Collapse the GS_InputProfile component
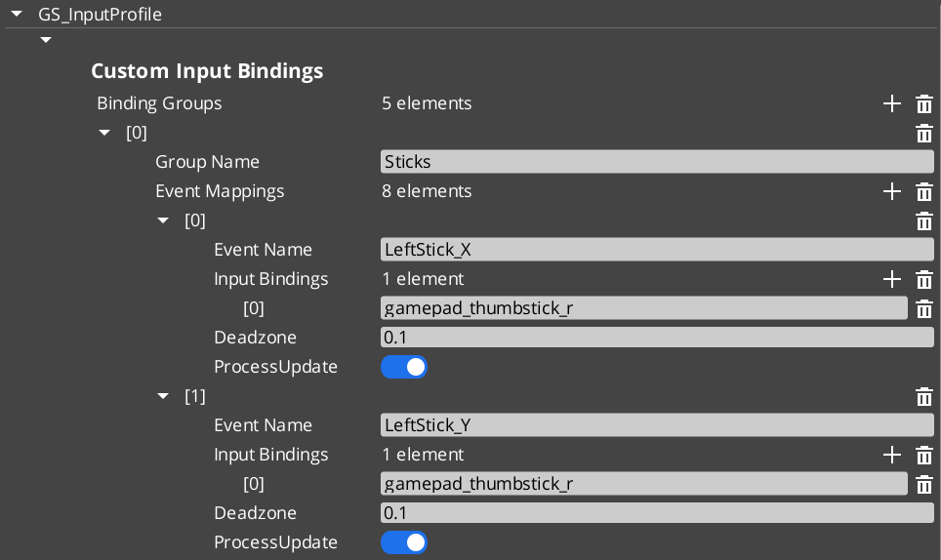Image resolution: width=941 pixels, height=560 pixels. pos(17,14)
